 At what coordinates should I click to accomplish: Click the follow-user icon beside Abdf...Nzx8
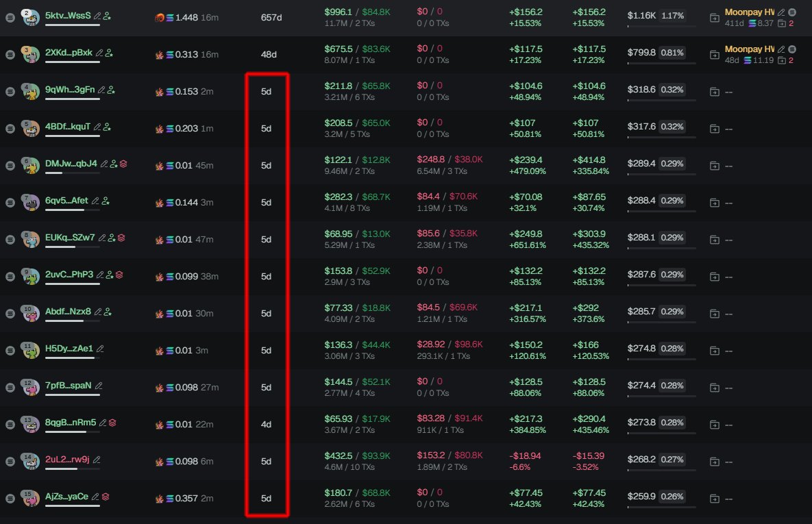[108, 312]
